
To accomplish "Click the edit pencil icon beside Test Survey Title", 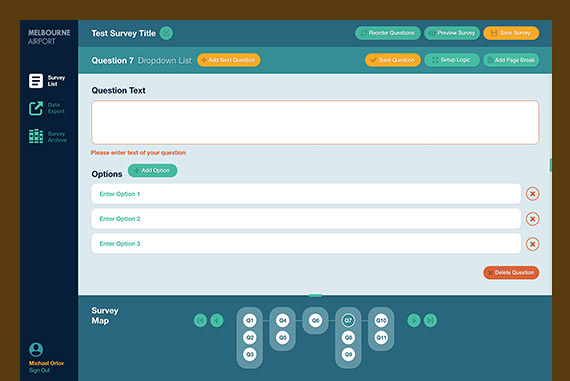I will (x=166, y=33).
